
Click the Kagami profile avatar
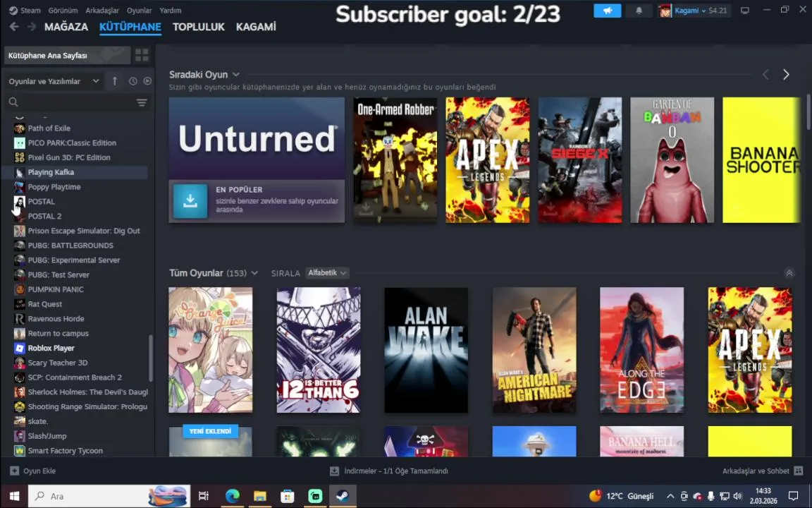[665, 11]
